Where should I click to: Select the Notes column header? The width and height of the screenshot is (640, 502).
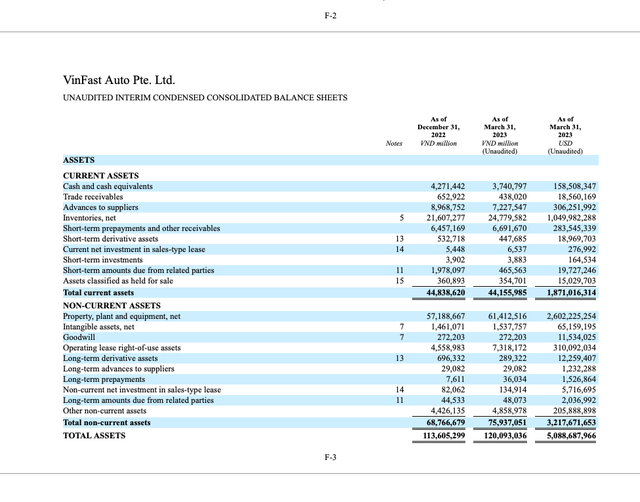point(394,143)
